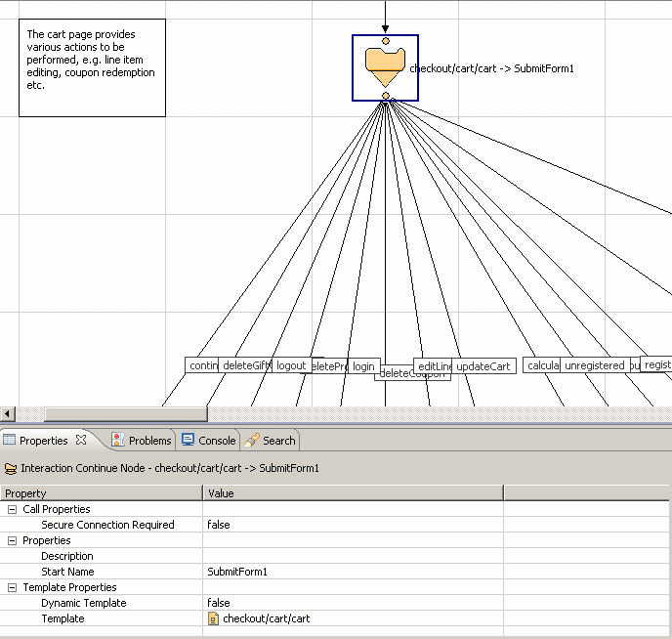Close the Properties view with its X
The image size is (672, 639).
pyautogui.click(x=81, y=440)
